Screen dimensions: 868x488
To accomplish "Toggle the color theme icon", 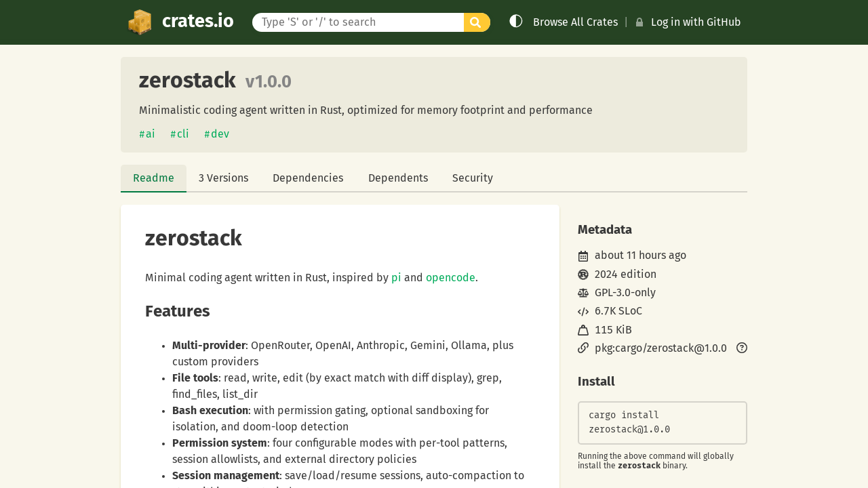I will (516, 21).
